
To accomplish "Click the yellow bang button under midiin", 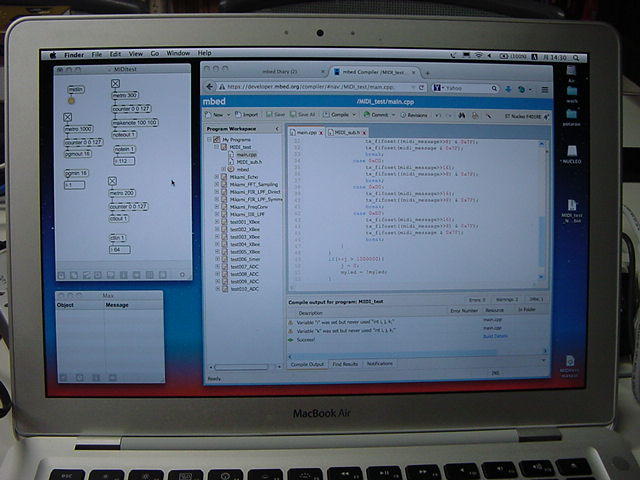I will [x=71, y=100].
